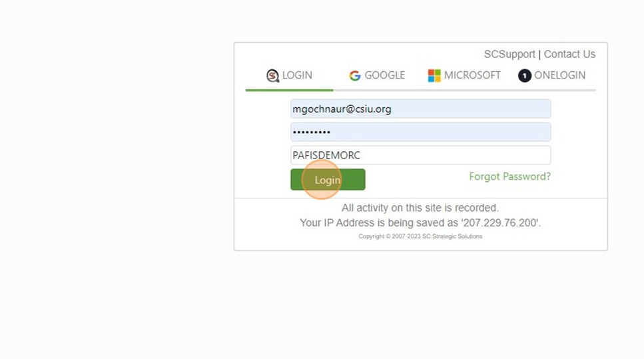The width and height of the screenshot is (644, 359).
Task: Click the SC Strategic Solutions copyright line
Action: tap(420, 236)
